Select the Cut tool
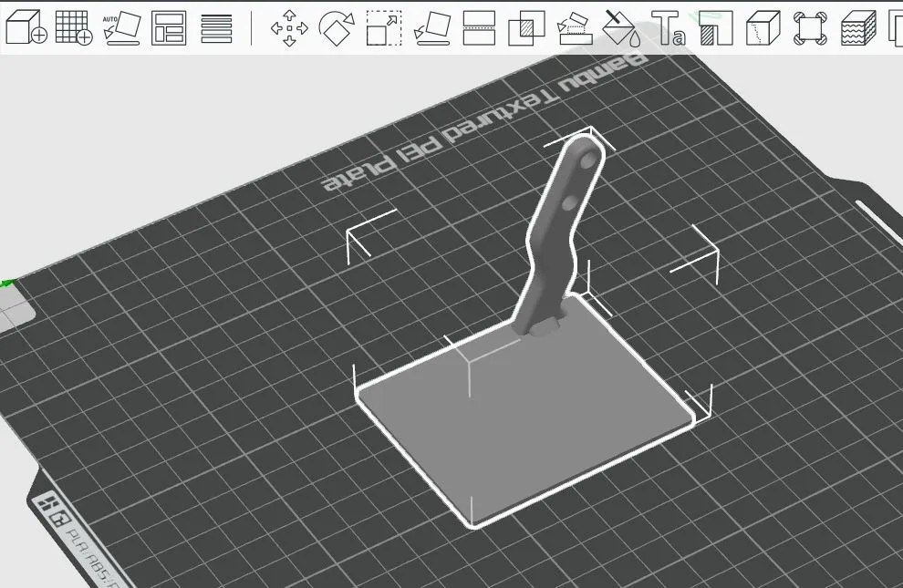 479,27
